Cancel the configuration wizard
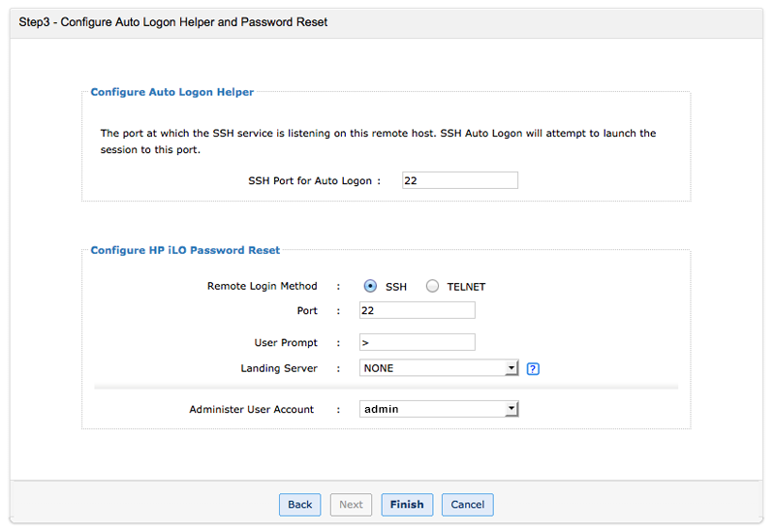Screen dimensions: 775x532 pyautogui.click(x=467, y=505)
